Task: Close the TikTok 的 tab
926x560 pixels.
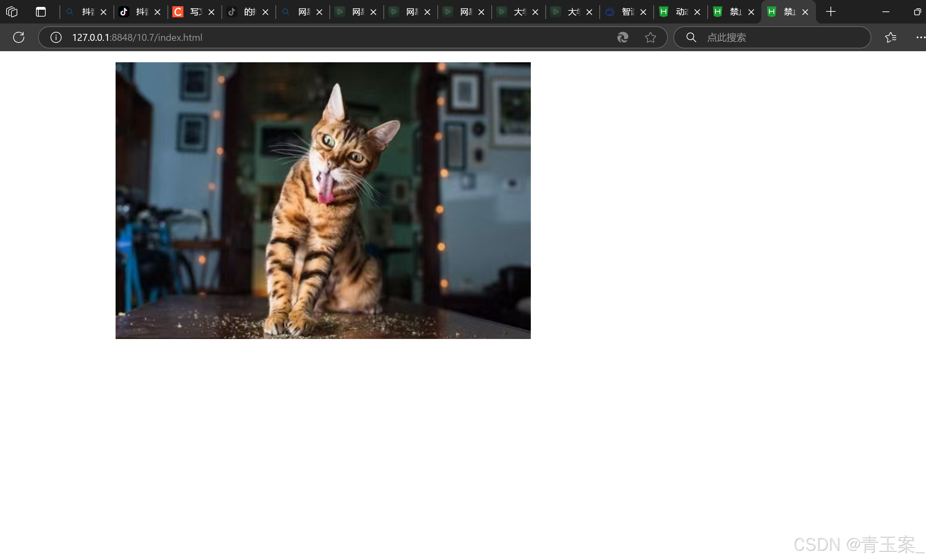Action: 265,12
